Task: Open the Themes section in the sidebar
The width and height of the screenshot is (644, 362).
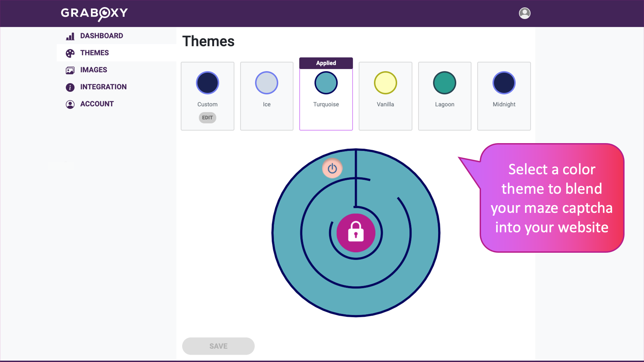Action: [94, 53]
